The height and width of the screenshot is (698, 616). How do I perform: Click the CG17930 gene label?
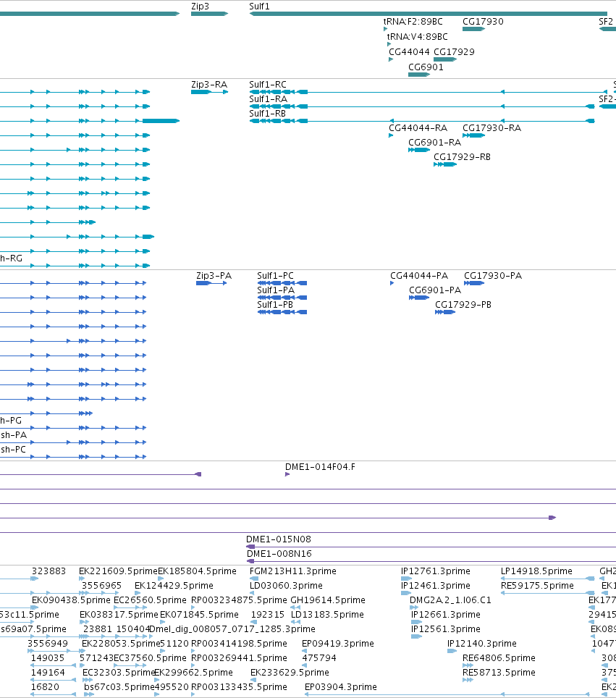pyautogui.click(x=483, y=22)
